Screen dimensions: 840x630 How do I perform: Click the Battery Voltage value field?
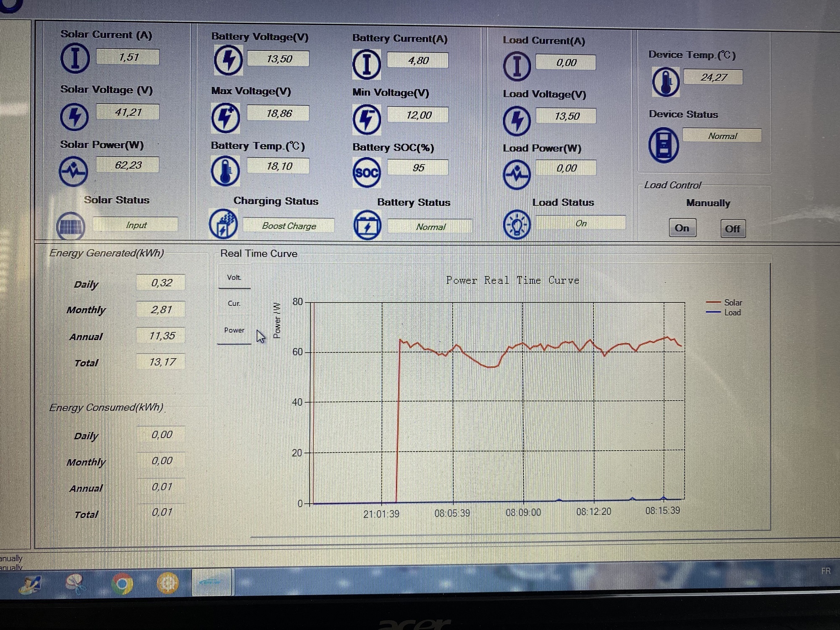(x=278, y=59)
